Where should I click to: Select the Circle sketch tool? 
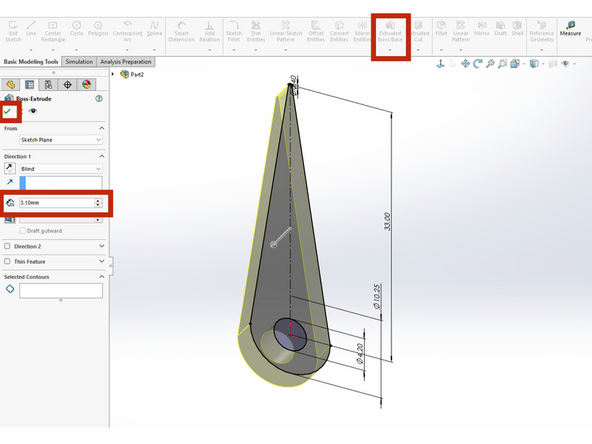(x=76, y=29)
